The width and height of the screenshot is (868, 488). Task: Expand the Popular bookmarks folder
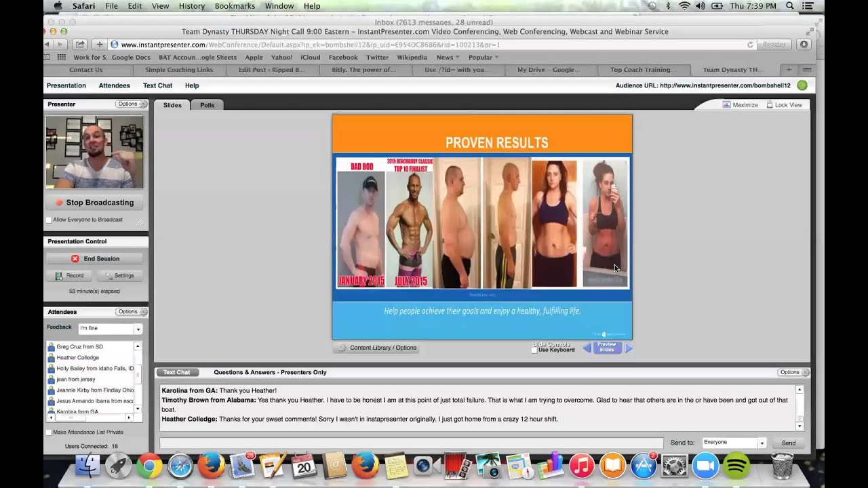(x=484, y=58)
